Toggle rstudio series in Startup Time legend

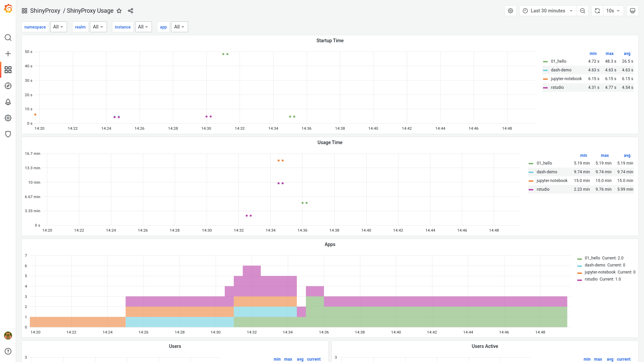(x=557, y=87)
